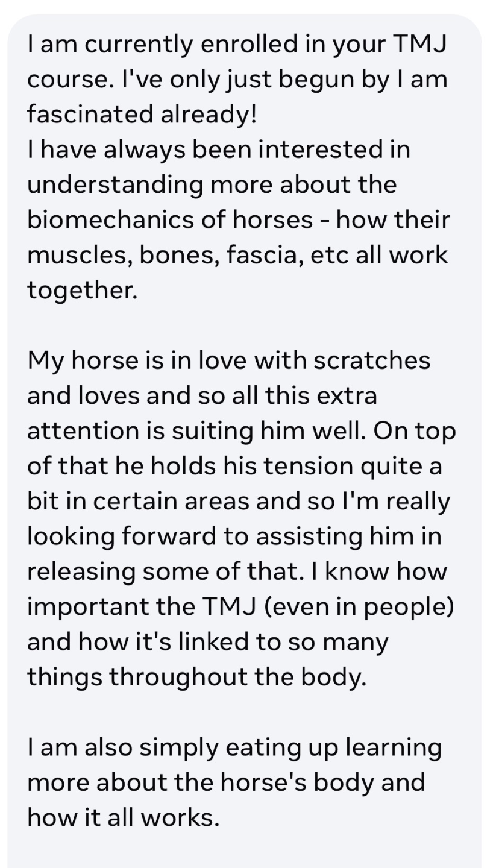499x868 pixels.
Task: Tap the line 'muscles, bones, fascia, etc all work'
Action: pos(237,254)
